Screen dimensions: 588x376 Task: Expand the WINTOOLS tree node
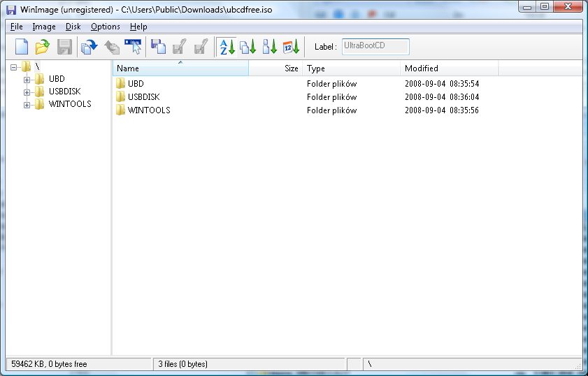(x=27, y=105)
